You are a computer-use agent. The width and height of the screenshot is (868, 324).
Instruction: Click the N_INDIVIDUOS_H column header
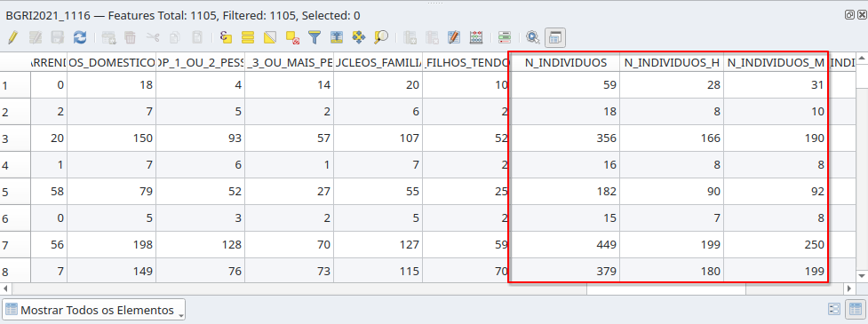672,63
